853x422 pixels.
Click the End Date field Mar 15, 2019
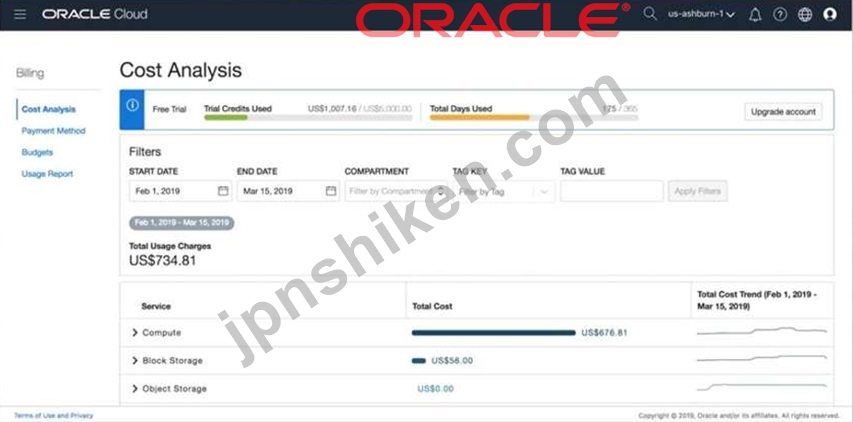[288, 191]
